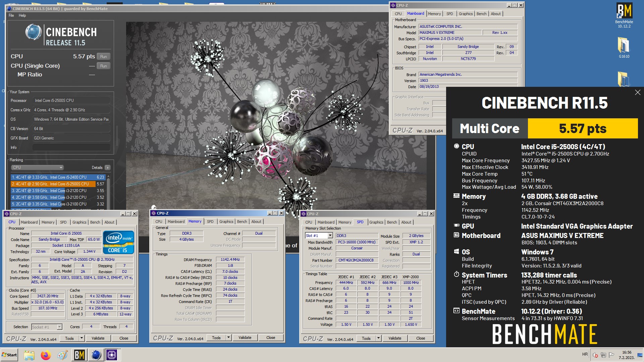Open the BenchMate desktop shortcut
Viewport: 644px width, 362px height.
[x=624, y=15]
